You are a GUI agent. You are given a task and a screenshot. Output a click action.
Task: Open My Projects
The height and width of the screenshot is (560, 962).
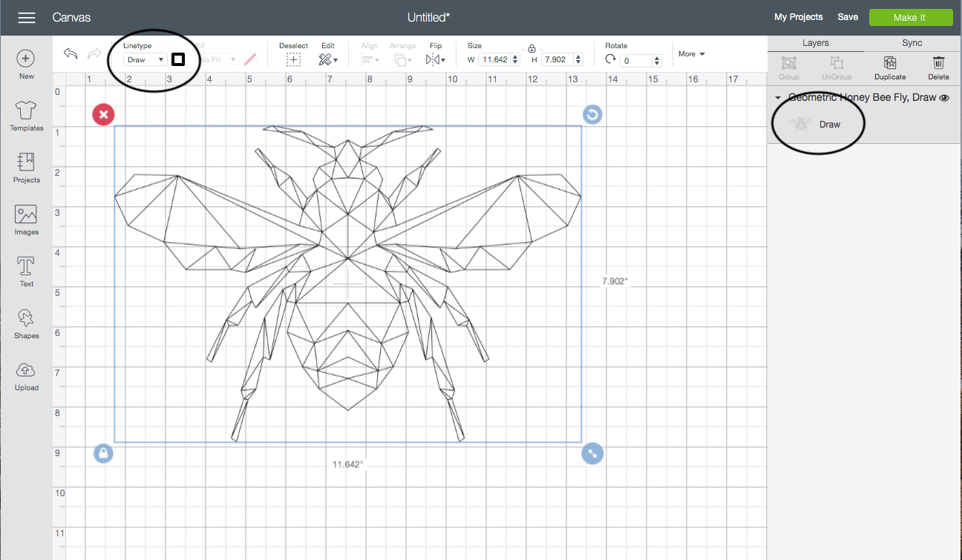tap(798, 17)
